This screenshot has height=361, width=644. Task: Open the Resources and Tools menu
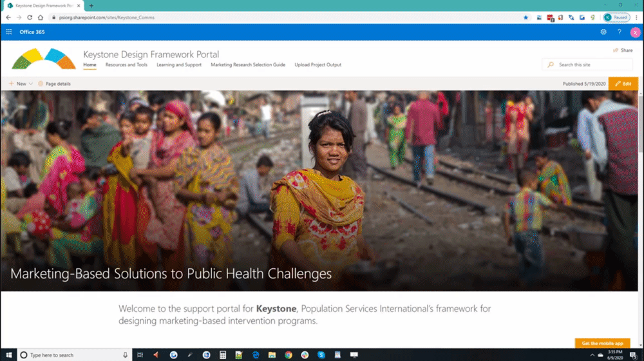pos(126,64)
